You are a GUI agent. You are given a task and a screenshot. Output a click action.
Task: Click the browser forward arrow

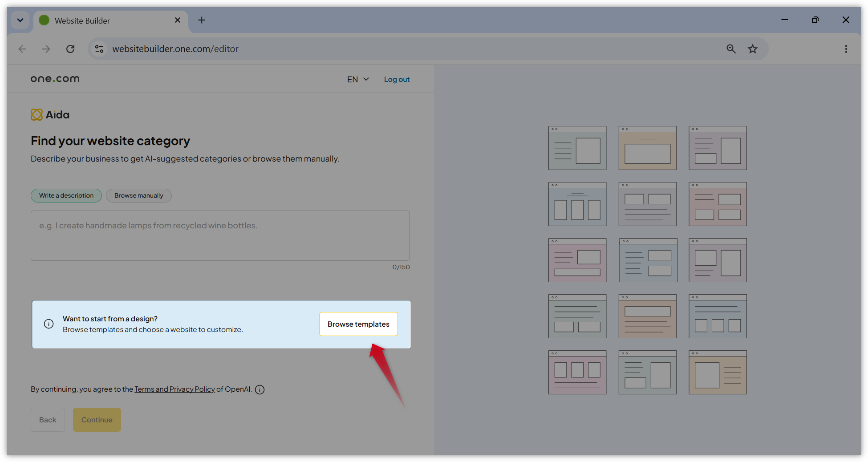46,49
